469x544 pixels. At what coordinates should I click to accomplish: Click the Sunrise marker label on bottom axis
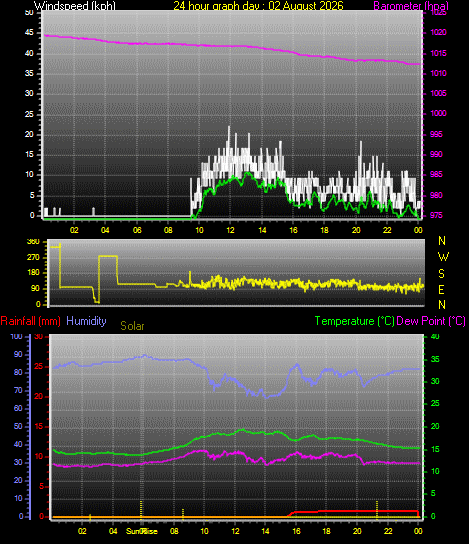[142, 531]
